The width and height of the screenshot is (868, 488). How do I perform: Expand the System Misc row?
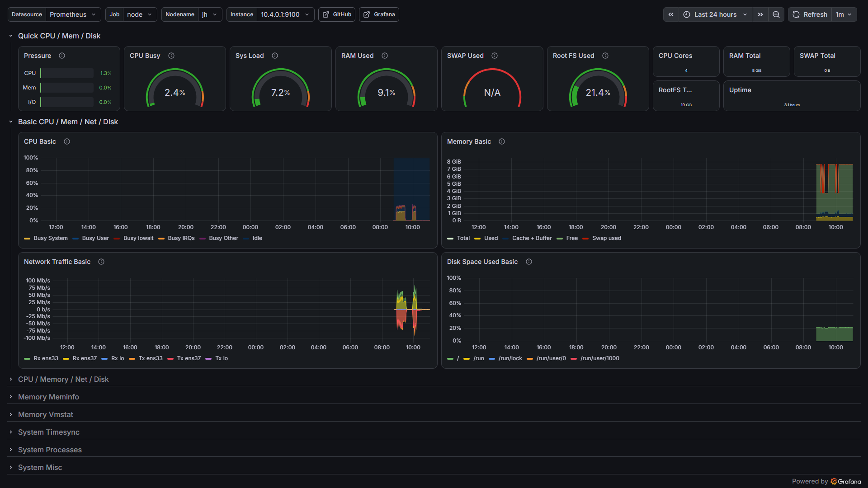point(40,467)
